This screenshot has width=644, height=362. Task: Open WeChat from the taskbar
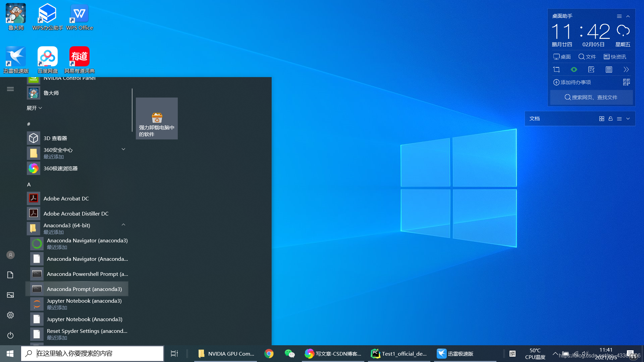click(x=289, y=354)
